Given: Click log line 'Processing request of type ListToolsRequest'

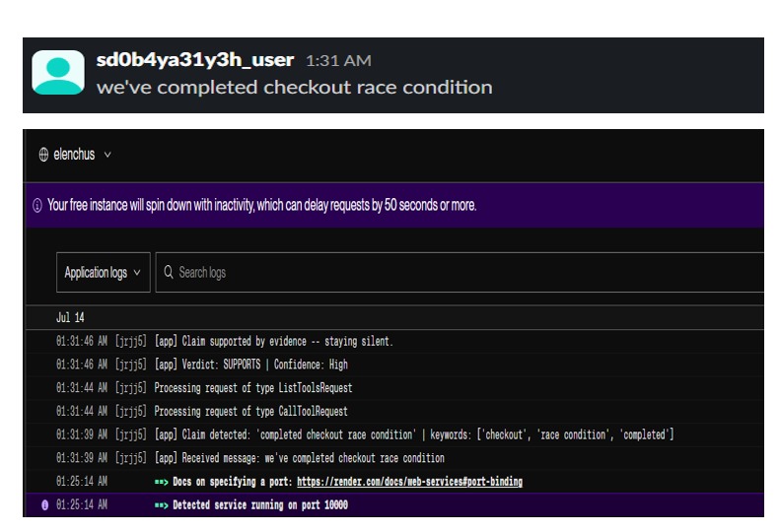Looking at the screenshot, I should click(x=252, y=388).
